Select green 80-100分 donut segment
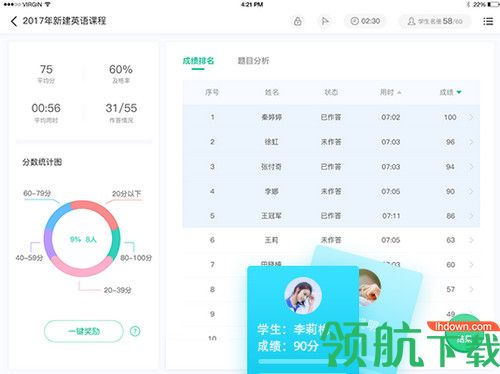500x374 pixels. pyautogui.click(x=115, y=243)
